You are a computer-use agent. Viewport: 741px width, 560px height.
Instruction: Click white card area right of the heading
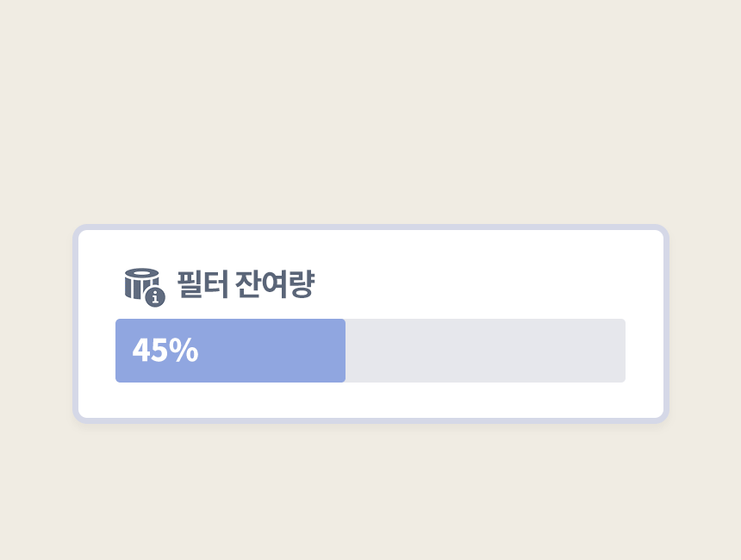coord(483,284)
